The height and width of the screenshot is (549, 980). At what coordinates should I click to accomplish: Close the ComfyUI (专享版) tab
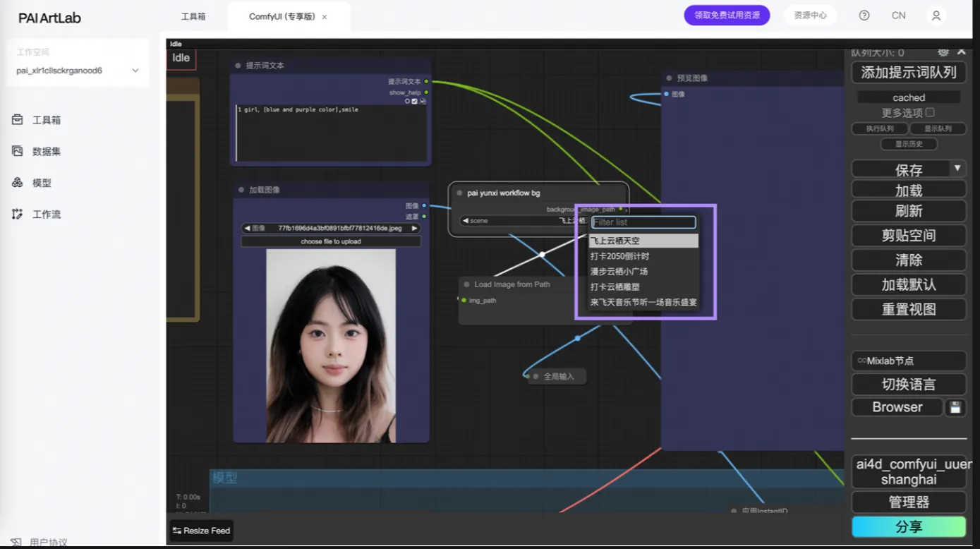(325, 17)
